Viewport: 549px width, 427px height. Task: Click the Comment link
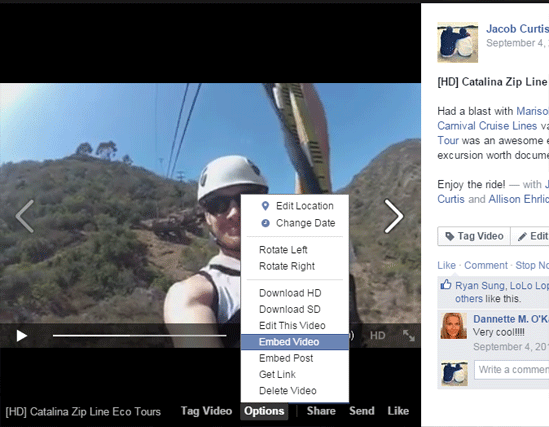486,265
